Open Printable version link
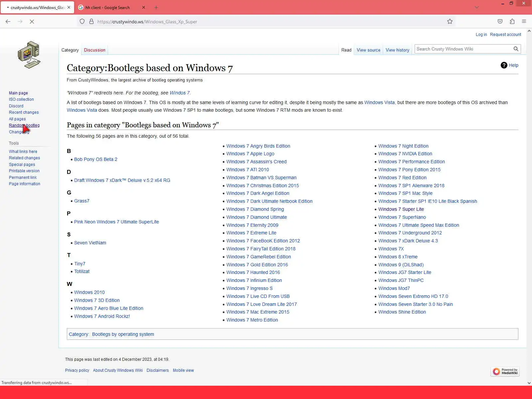The height and width of the screenshot is (399, 532). click(24, 171)
